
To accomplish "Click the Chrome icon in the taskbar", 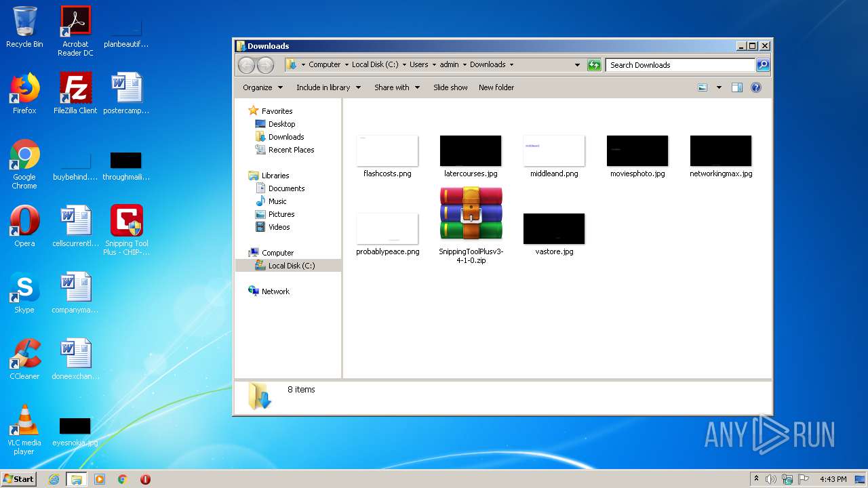I will (123, 479).
